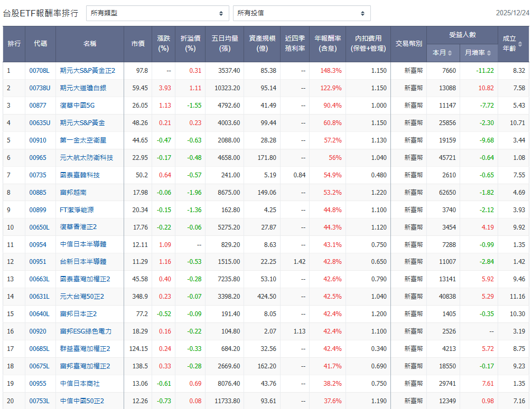Select 富邦越南 fund name

(73, 193)
